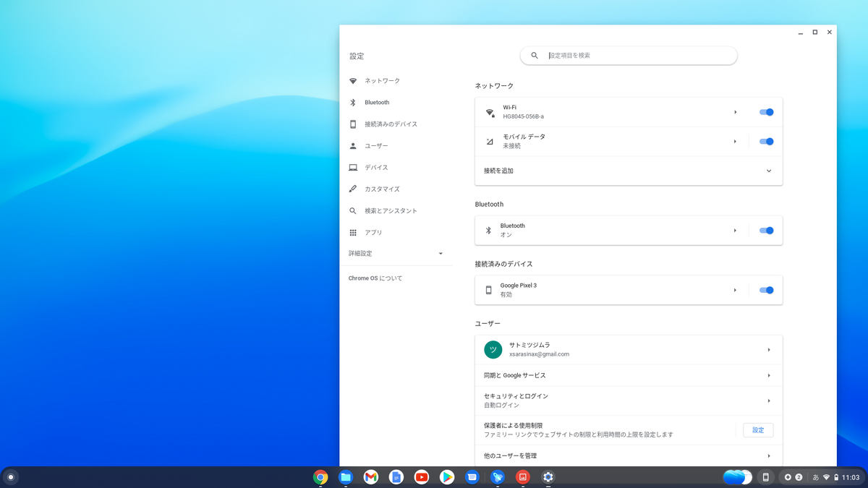Select カスタマイズ in the sidebar
This screenshot has width=868, height=488.
click(396, 189)
